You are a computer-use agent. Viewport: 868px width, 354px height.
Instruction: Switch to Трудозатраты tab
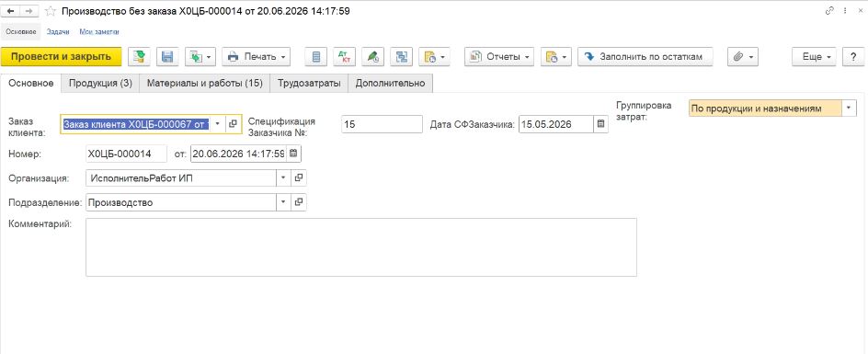click(x=309, y=83)
